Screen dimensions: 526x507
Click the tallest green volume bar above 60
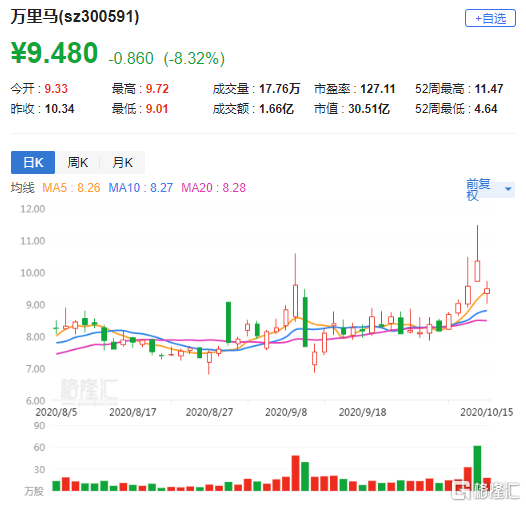477,468
